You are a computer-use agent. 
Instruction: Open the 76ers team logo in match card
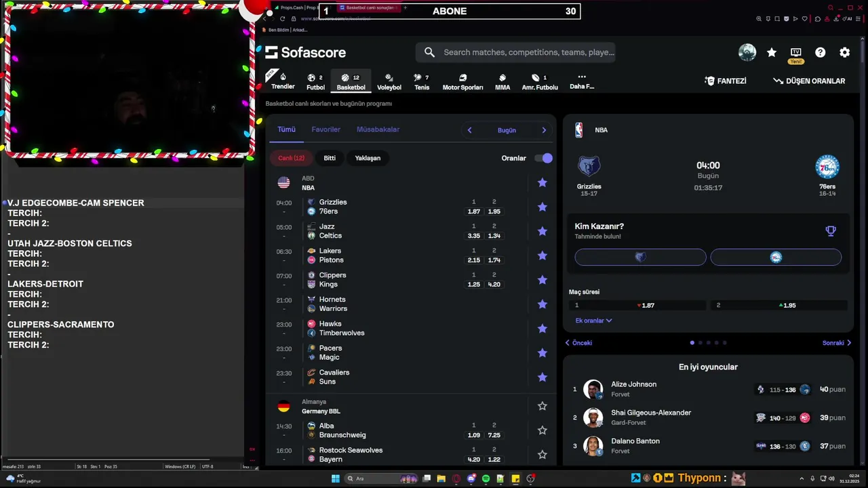827,167
